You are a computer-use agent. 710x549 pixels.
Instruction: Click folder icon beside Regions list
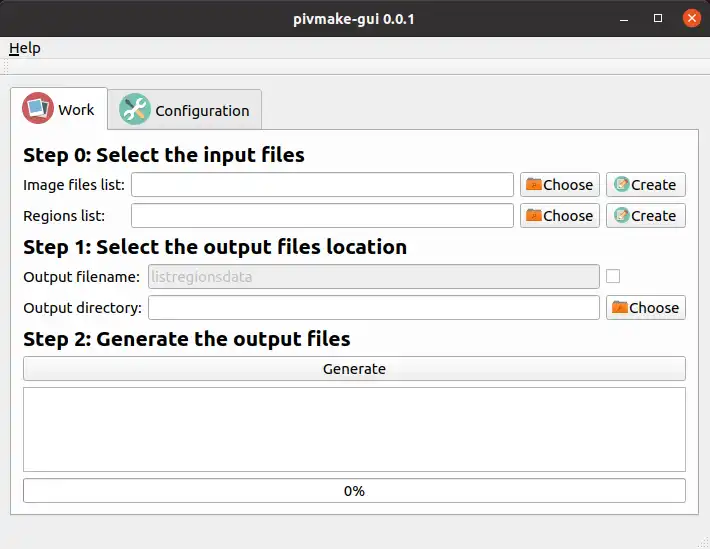(x=534, y=215)
